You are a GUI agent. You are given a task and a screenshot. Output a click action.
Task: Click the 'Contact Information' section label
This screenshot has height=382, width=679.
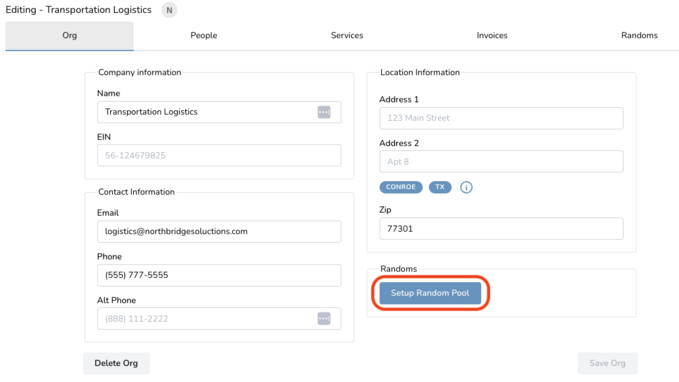pos(136,192)
